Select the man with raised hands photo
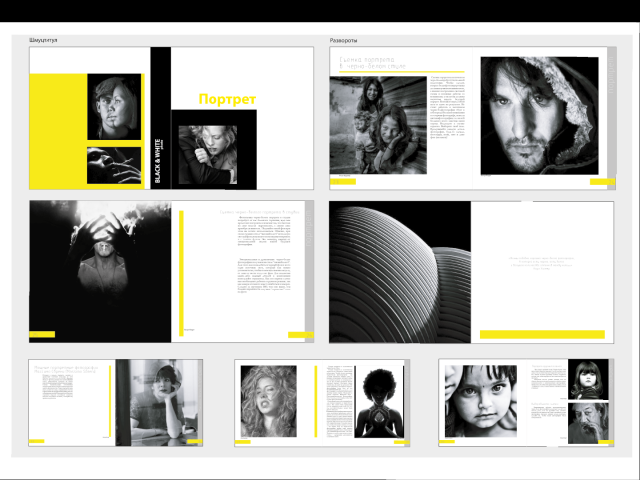640x480 pixels. [x=100, y=271]
